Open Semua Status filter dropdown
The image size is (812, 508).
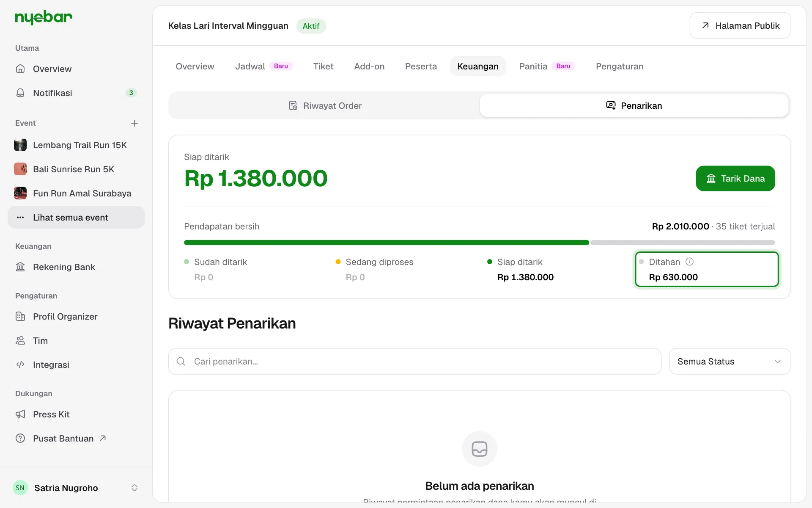730,362
